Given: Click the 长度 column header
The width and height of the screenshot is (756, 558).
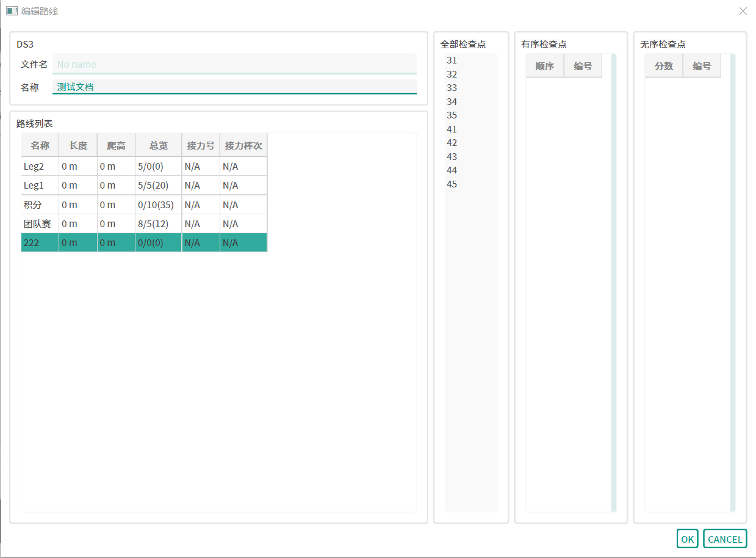Looking at the screenshot, I should [x=78, y=145].
